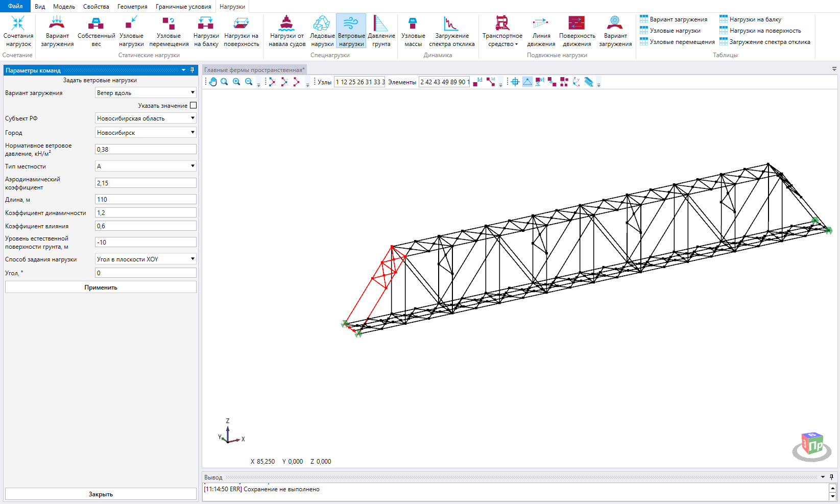The width and height of the screenshot is (840, 504).
Task: Click the beam section display icon
Action: [x=589, y=82]
